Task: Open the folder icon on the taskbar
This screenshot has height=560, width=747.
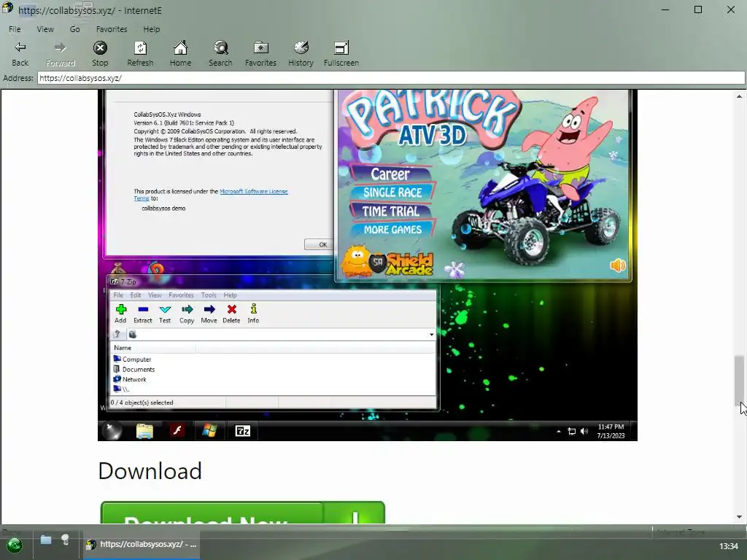Action: [46, 540]
